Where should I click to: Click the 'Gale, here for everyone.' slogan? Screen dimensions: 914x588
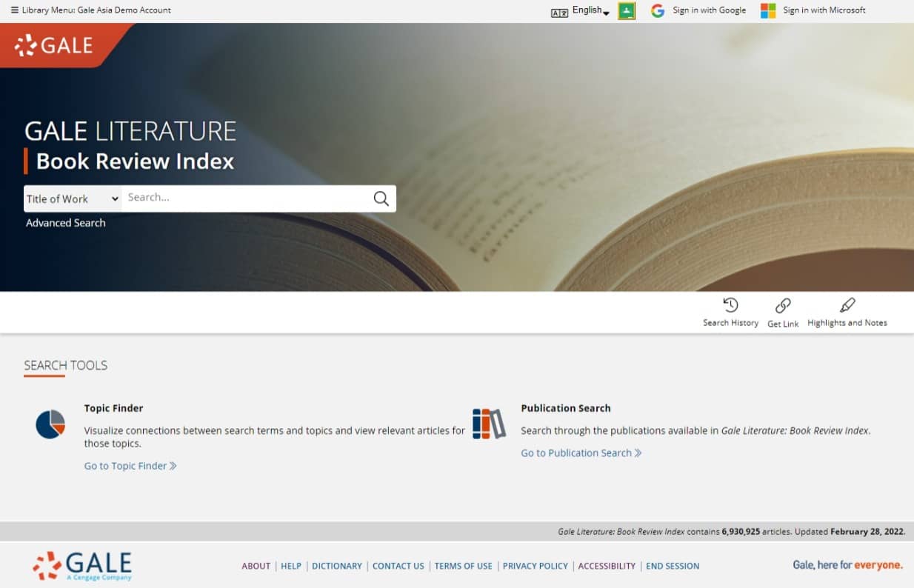click(847, 565)
